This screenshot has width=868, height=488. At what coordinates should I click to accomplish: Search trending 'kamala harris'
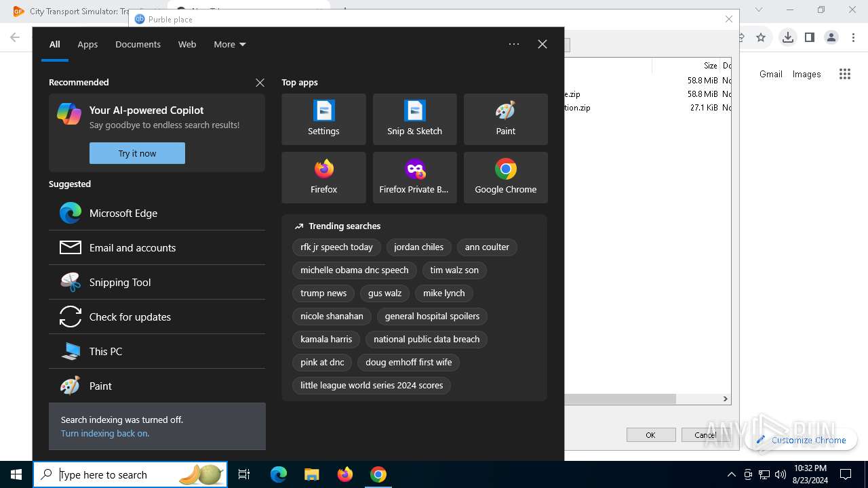click(326, 339)
